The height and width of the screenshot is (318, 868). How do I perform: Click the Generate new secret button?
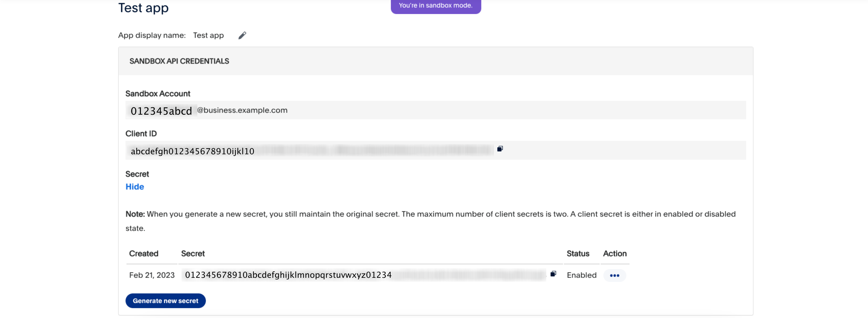point(165,301)
